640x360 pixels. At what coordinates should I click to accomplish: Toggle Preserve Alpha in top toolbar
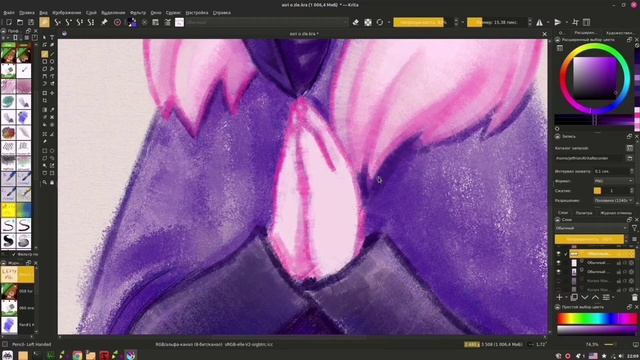(x=368, y=22)
